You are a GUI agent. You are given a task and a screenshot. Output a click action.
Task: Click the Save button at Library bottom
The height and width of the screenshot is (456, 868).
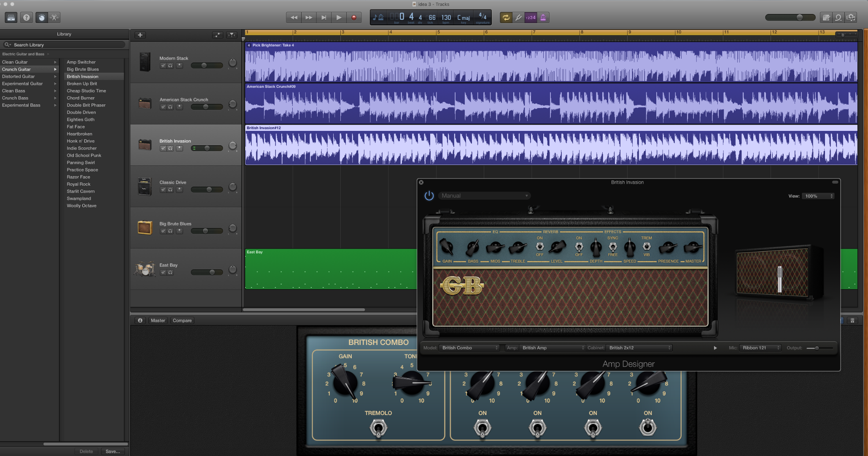[113, 451]
